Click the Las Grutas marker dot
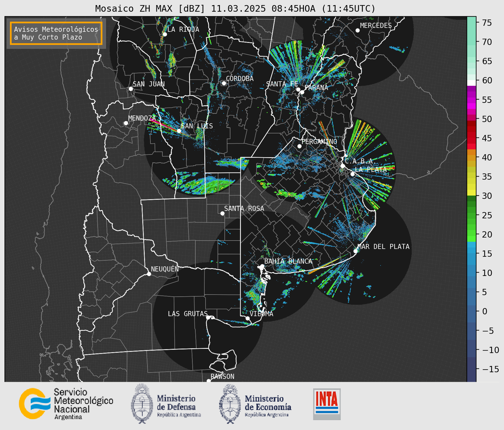The width and height of the screenshot is (504, 430). click(x=208, y=318)
